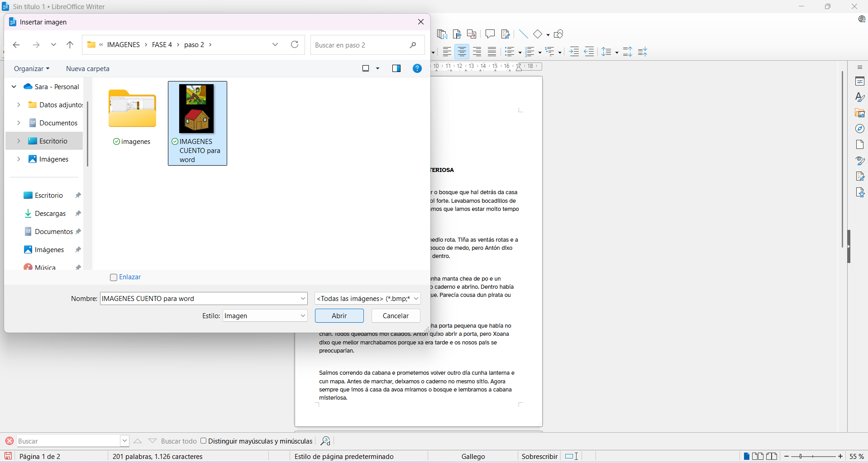
Task: Open the Gallery sidebar panel
Action: [860, 113]
